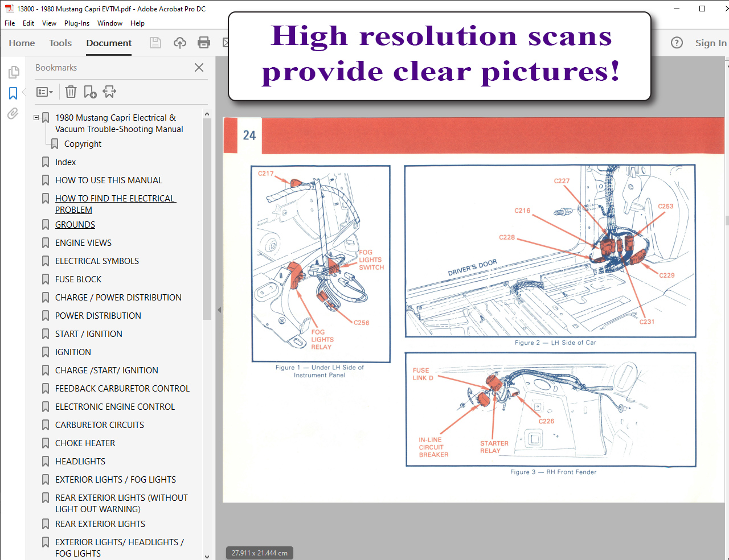Close the Bookmarks panel

pyautogui.click(x=199, y=67)
